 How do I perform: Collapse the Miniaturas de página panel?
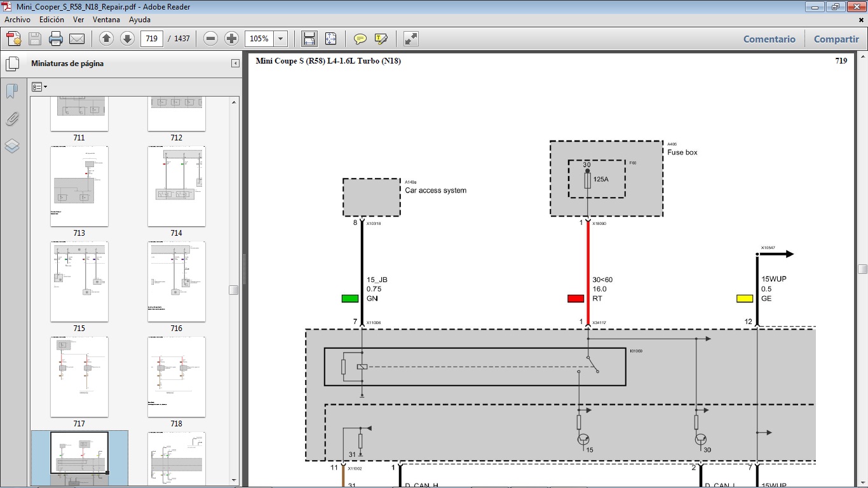pos(235,64)
